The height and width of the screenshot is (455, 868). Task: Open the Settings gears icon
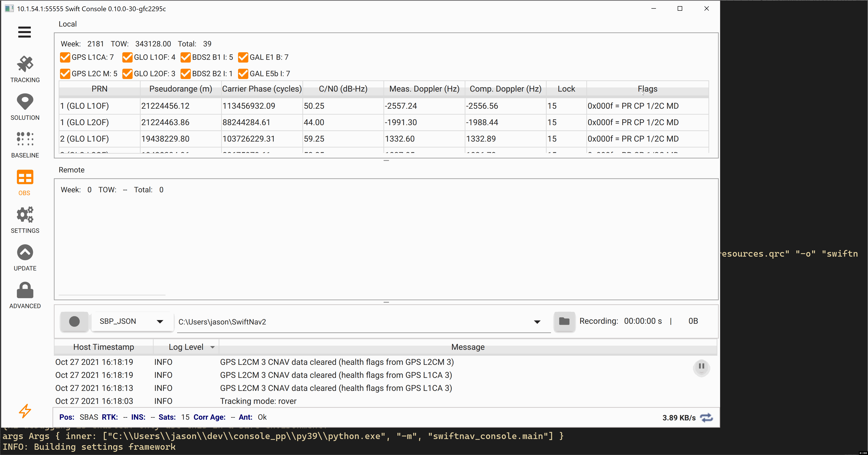click(25, 215)
